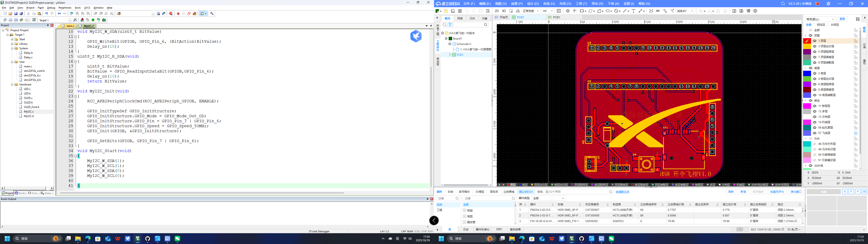868x244 pixels.
Task: Open layer manager settings icon
Action: (858, 19)
